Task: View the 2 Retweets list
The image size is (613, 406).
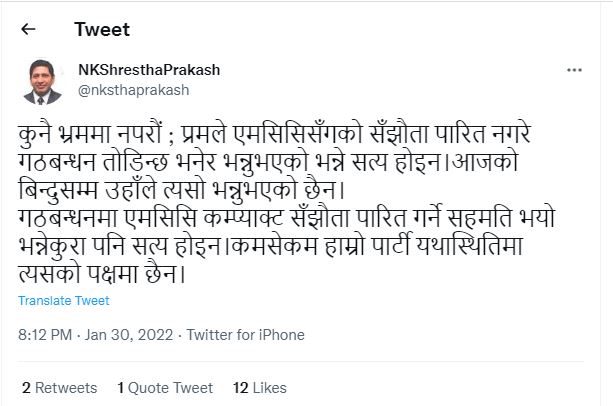Action: pyautogui.click(x=60, y=387)
